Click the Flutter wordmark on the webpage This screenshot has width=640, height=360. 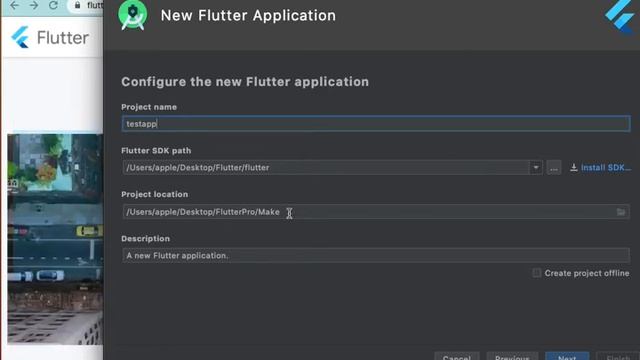click(x=63, y=38)
